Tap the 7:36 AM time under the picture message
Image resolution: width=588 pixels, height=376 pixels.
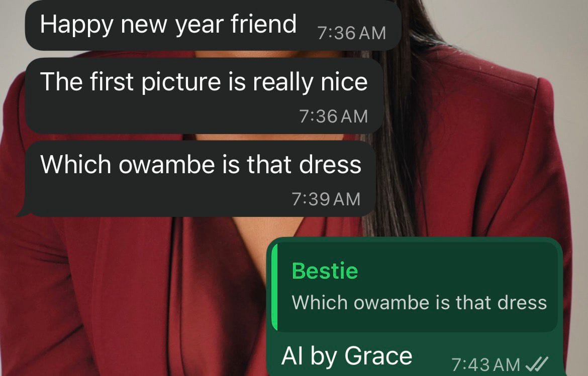tap(333, 116)
